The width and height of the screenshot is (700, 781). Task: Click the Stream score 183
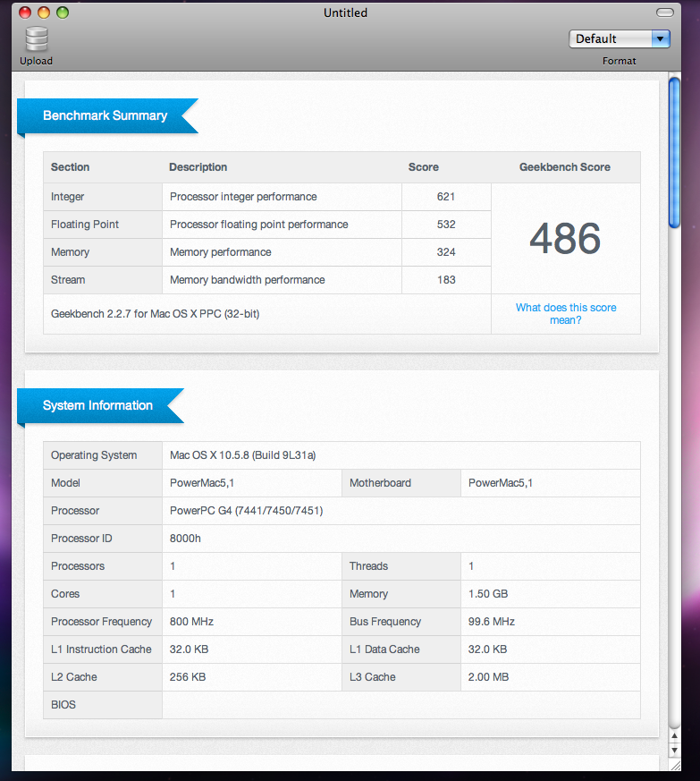[446, 280]
